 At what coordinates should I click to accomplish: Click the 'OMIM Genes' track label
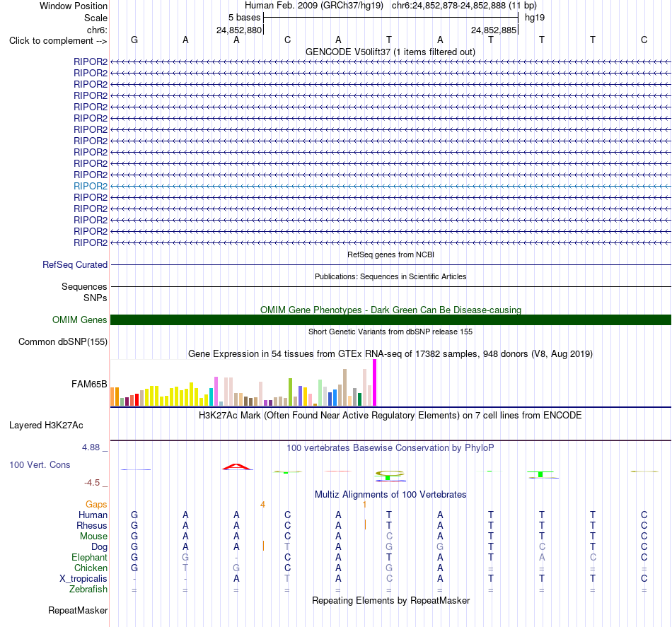point(80,320)
